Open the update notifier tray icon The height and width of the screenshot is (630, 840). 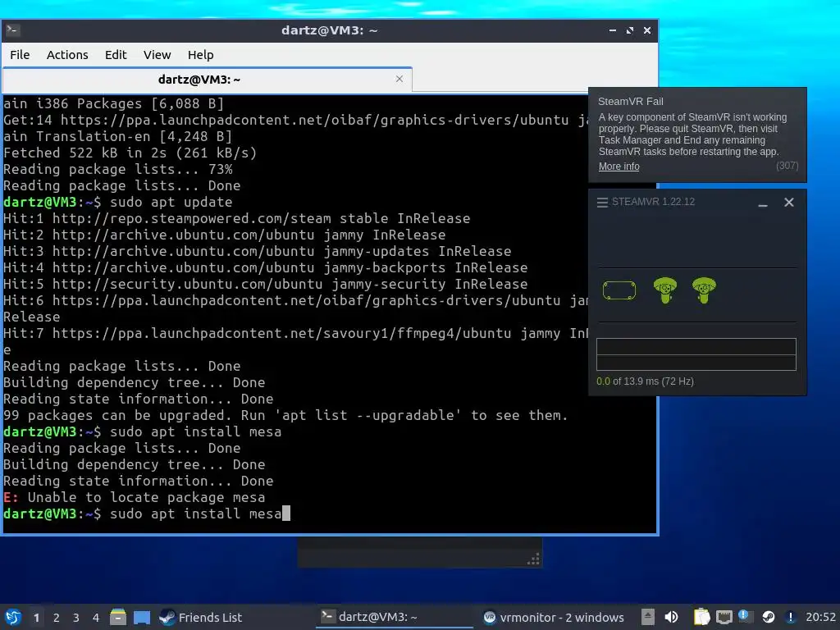pyautogui.click(x=745, y=617)
